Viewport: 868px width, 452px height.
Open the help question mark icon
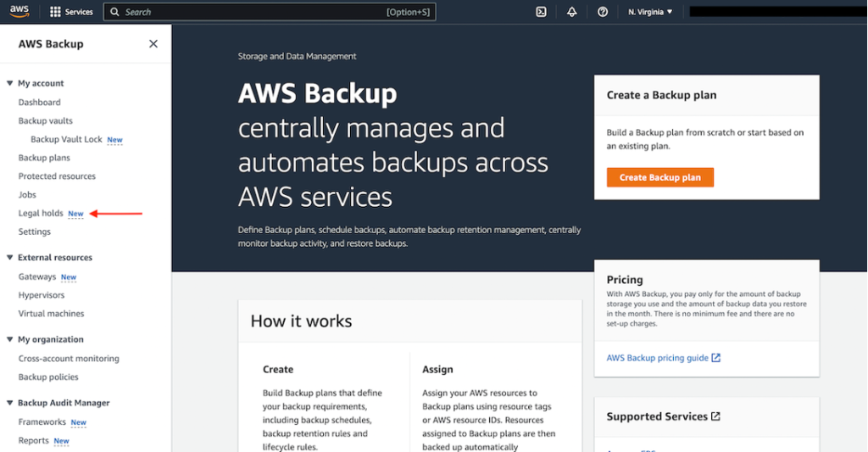pyautogui.click(x=603, y=12)
